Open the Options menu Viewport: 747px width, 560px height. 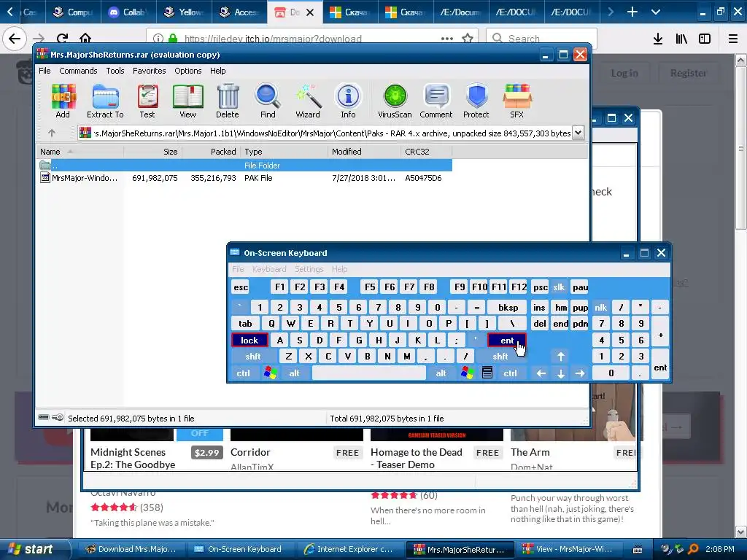click(x=187, y=71)
